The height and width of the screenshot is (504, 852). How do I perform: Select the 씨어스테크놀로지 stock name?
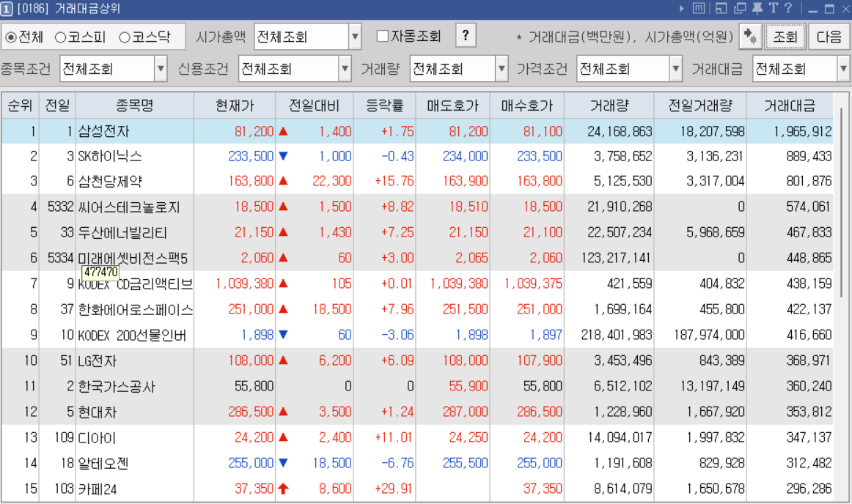pyautogui.click(x=129, y=207)
